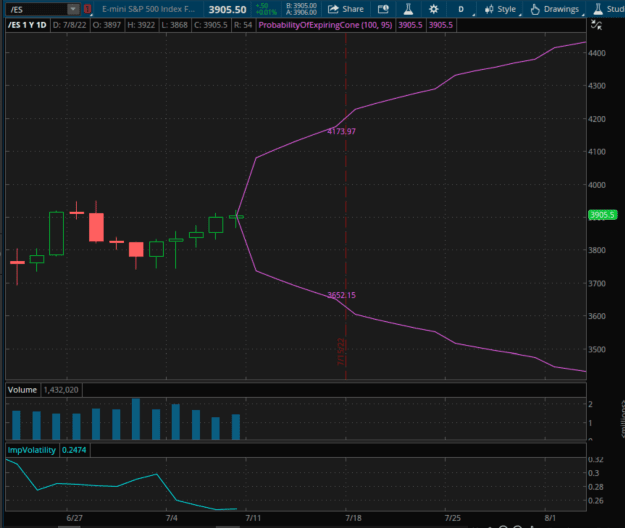Click the tallest volume bar
625x528 pixels.
[x=136, y=419]
